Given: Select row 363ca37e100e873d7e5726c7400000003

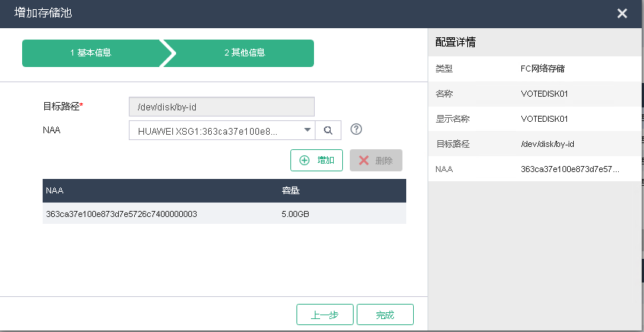Looking at the screenshot, I should pyautogui.click(x=224, y=214).
